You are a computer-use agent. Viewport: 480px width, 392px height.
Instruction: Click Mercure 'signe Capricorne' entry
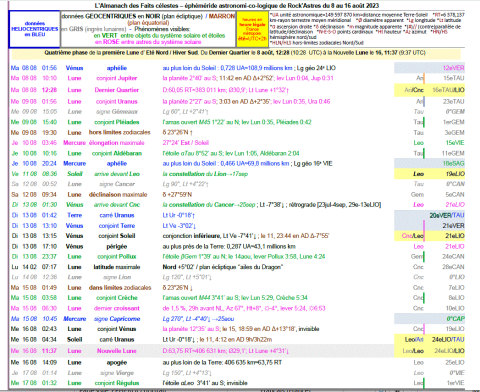click(117, 319)
